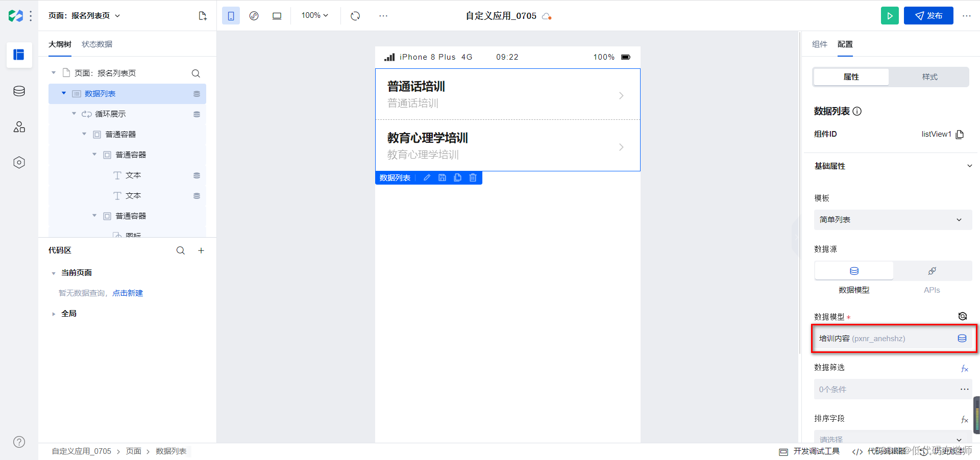Switch to mobile phone preview mode

(x=231, y=16)
